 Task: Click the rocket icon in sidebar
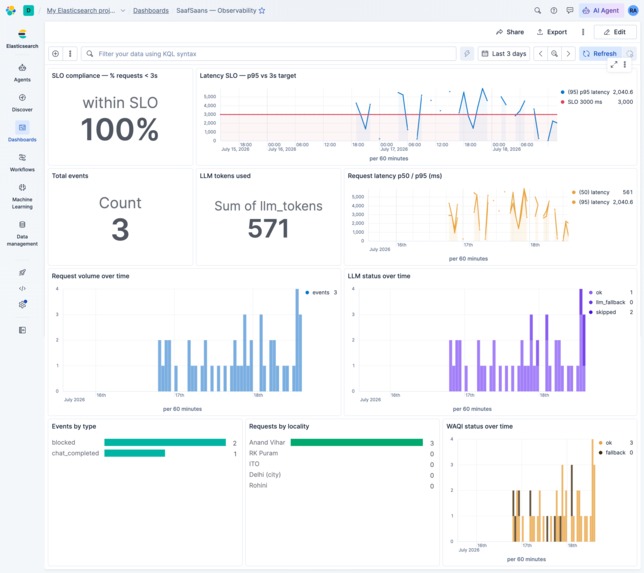click(22, 272)
